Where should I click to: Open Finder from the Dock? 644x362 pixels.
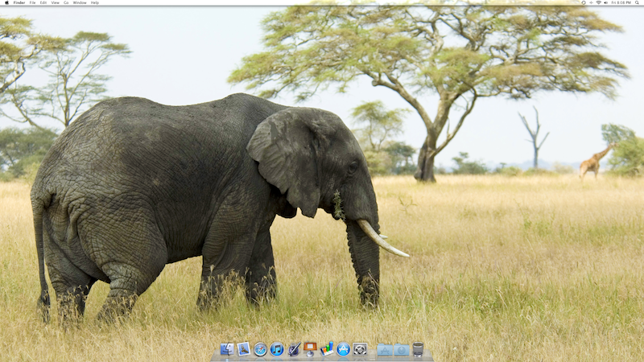point(227,349)
